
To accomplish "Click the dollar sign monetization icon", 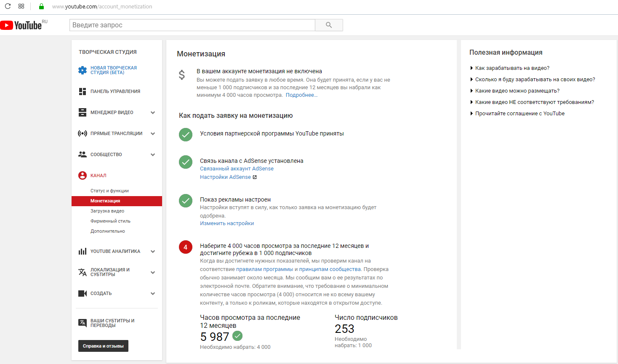I will click(182, 75).
